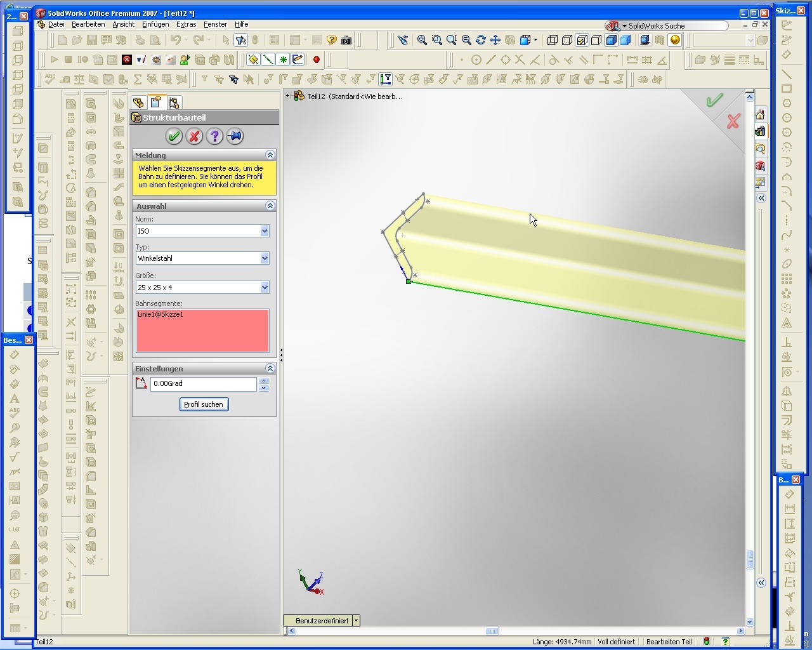Image resolution: width=812 pixels, height=650 pixels.
Task: Toggle Shadows in Shaded Mode icon
Action: (x=645, y=40)
